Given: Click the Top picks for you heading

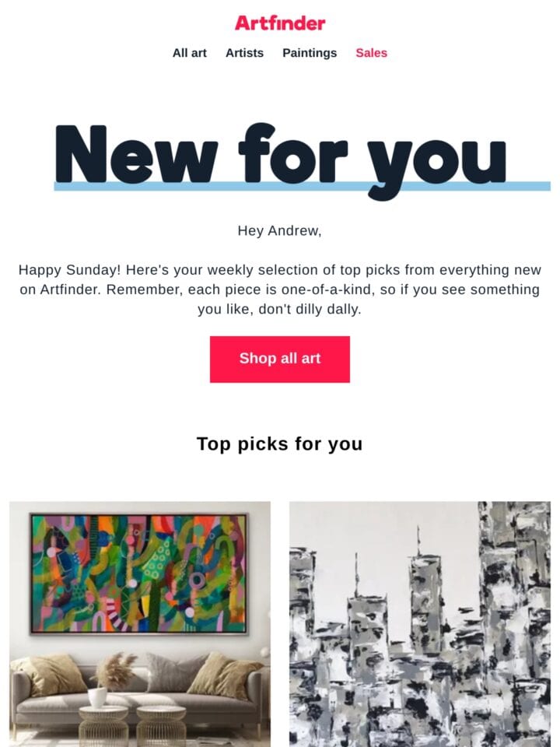Looking at the screenshot, I should (280, 444).
